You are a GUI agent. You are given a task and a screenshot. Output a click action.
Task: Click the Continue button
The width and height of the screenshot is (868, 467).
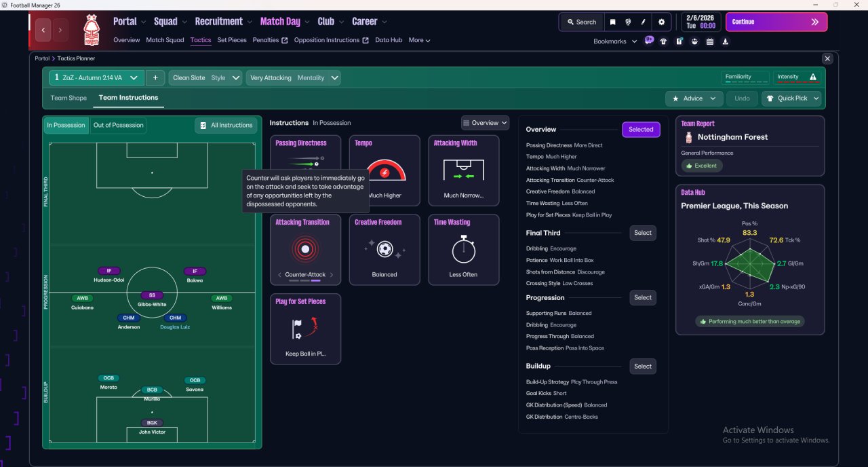pyautogui.click(x=776, y=22)
